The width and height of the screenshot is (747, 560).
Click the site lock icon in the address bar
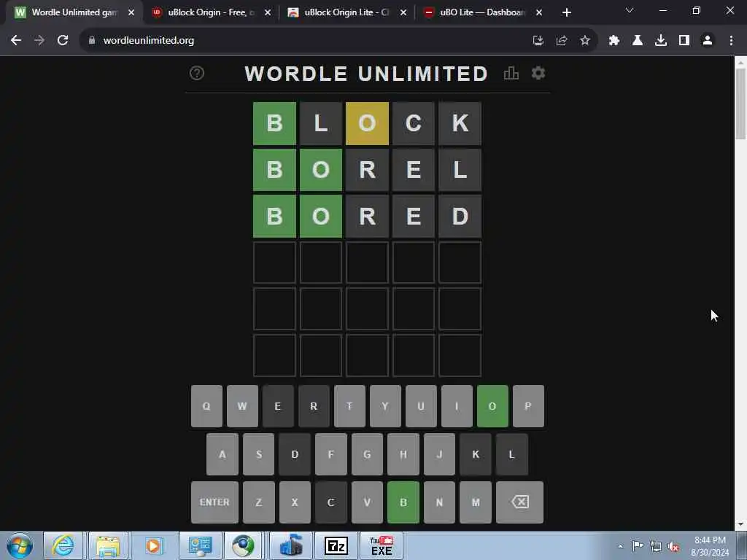92,41
